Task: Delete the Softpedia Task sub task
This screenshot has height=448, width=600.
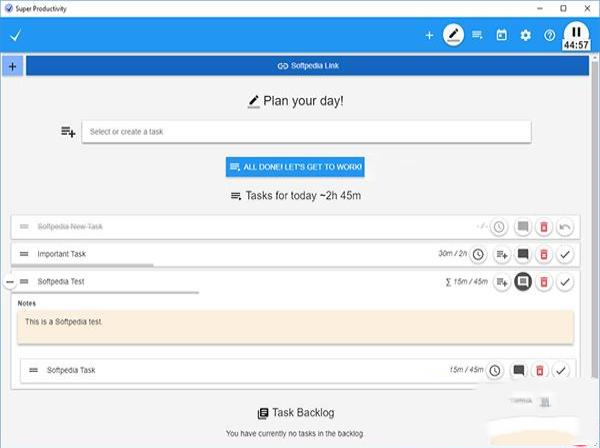Action: coord(540,370)
